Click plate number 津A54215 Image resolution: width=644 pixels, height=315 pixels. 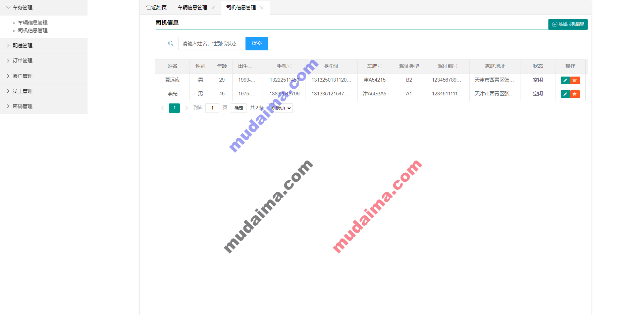pyautogui.click(x=375, y=80)
